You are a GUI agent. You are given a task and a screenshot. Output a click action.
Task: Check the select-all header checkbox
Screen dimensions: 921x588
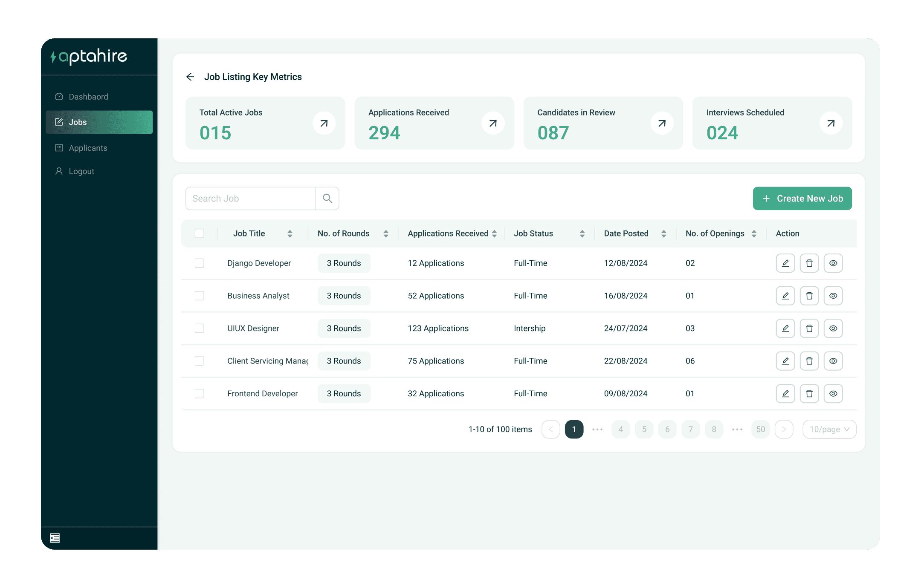coord(199,233)
